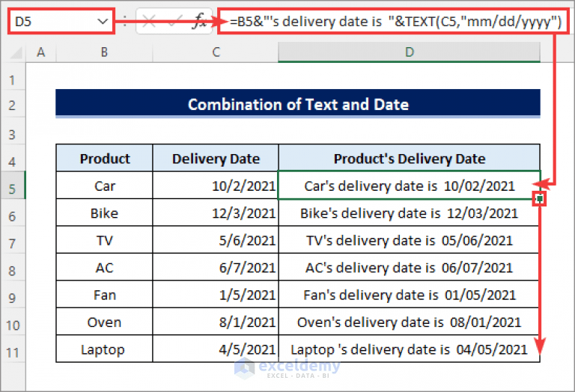Click the fill handle of cell D5
This screenshot has height=392, width=575.
pos(539,198)
